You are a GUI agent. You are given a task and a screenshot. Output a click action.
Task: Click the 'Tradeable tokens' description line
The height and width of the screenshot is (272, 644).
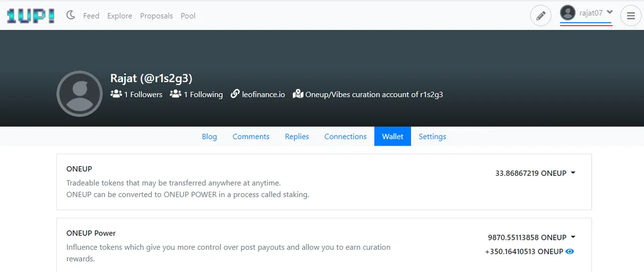point(174,183)
